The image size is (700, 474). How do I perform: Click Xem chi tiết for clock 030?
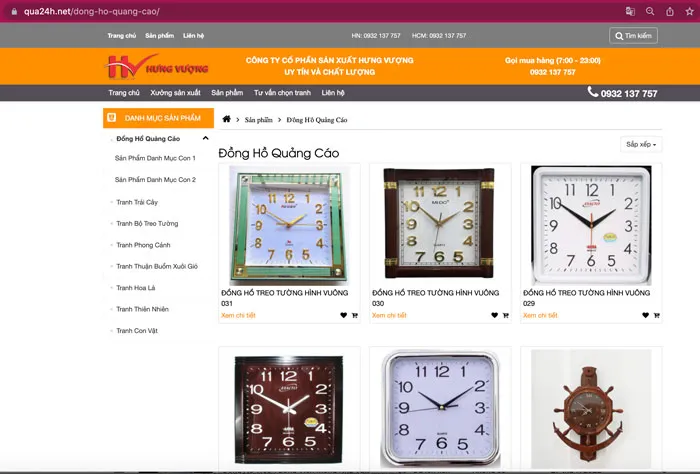[389, 315]
